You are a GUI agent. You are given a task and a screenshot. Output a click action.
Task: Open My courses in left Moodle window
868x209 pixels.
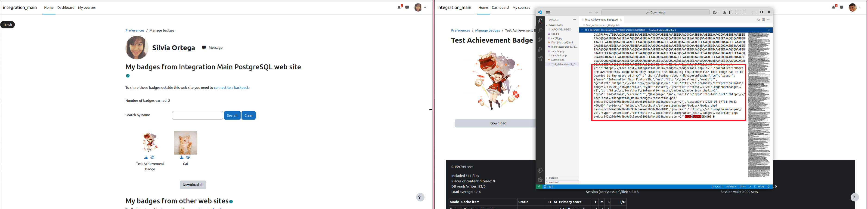pyautogui.click(x=87, y=7)
